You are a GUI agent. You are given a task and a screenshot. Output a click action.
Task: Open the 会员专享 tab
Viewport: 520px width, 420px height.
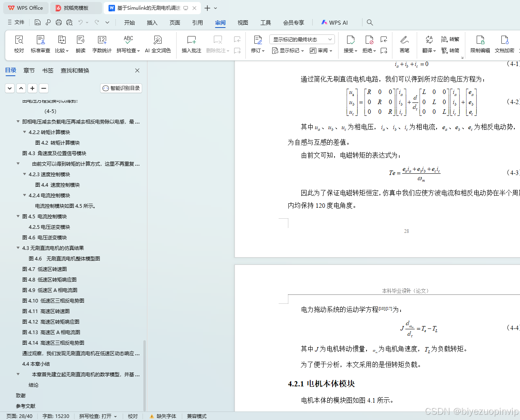pyautogui.click(x=294, y=23)
